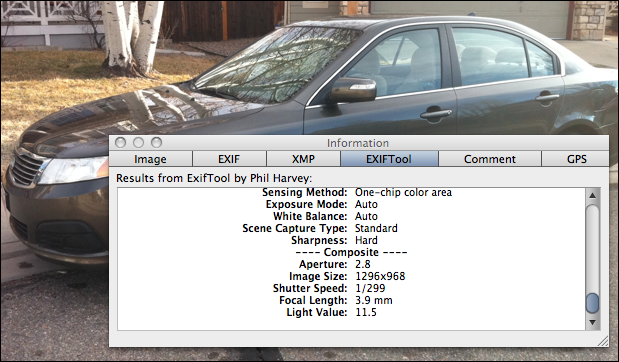Image resolution: width=619 pixels, height=362 pixels.
Task: Click the 'Shutter Speed:' label
Action: (310, 288)
